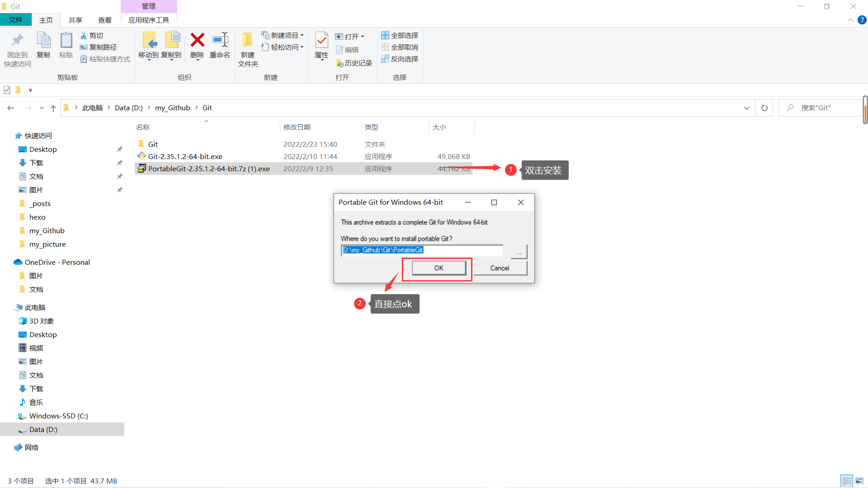The image size is (868, 488).
Task: Click the quick access toolbar folder icon
Action: [19, 90]
